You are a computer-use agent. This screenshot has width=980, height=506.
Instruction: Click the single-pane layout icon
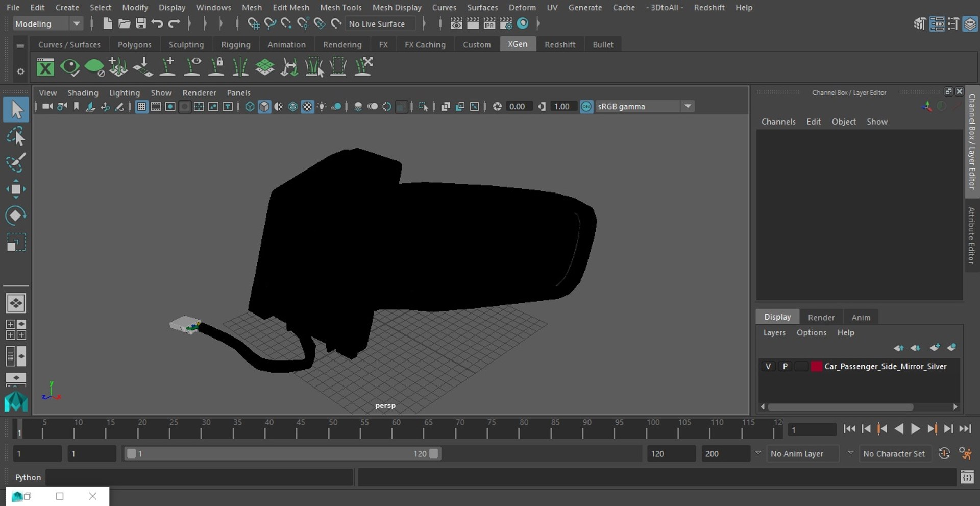click(x=16, y=303)
